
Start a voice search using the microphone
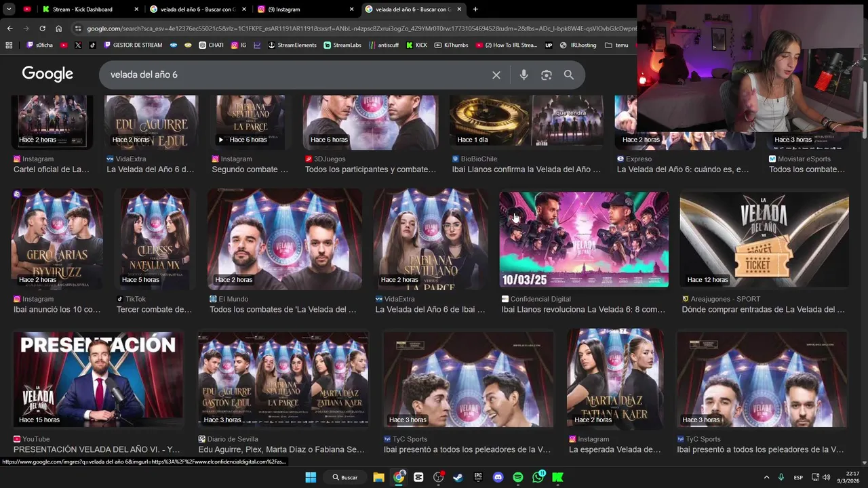coord(524,75)
